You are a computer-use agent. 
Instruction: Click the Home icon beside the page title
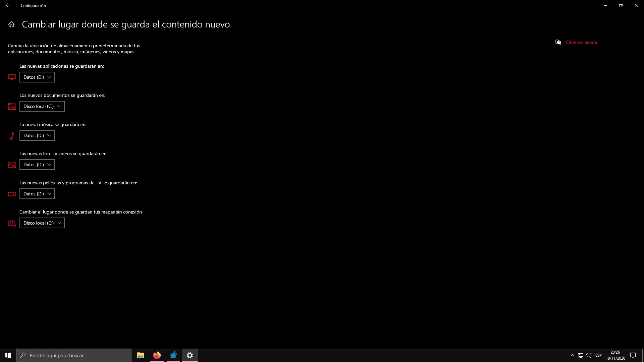(x=11, y=24)
